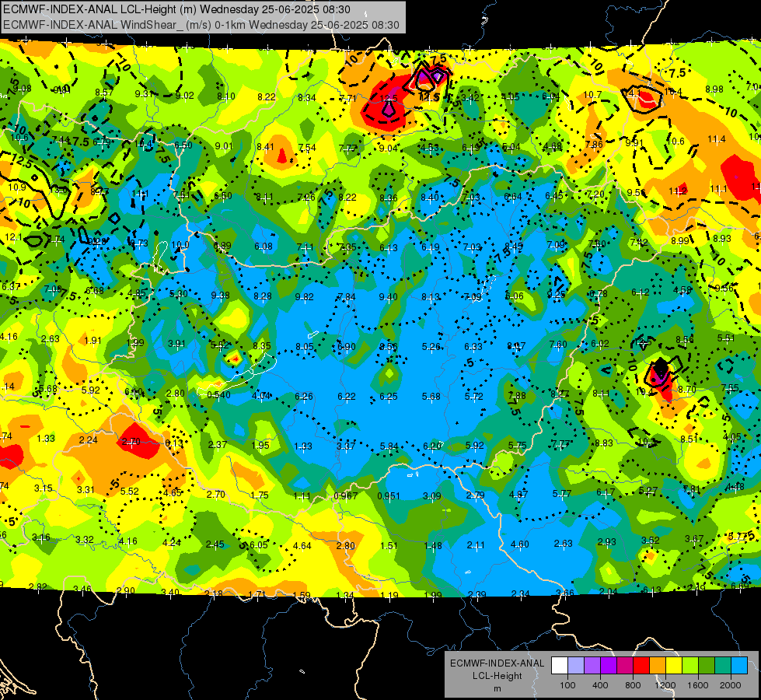Click the grid value 7.20

pos(595,194)
